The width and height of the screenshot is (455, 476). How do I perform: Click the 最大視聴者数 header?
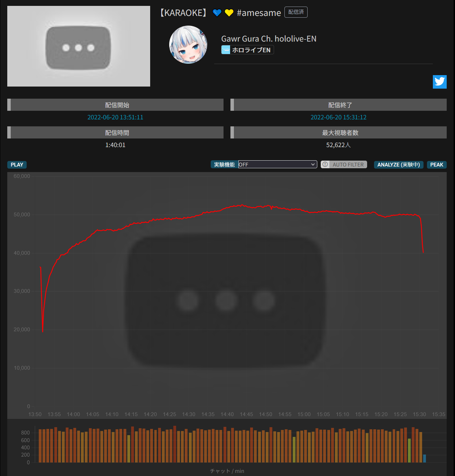pos(338,133)
